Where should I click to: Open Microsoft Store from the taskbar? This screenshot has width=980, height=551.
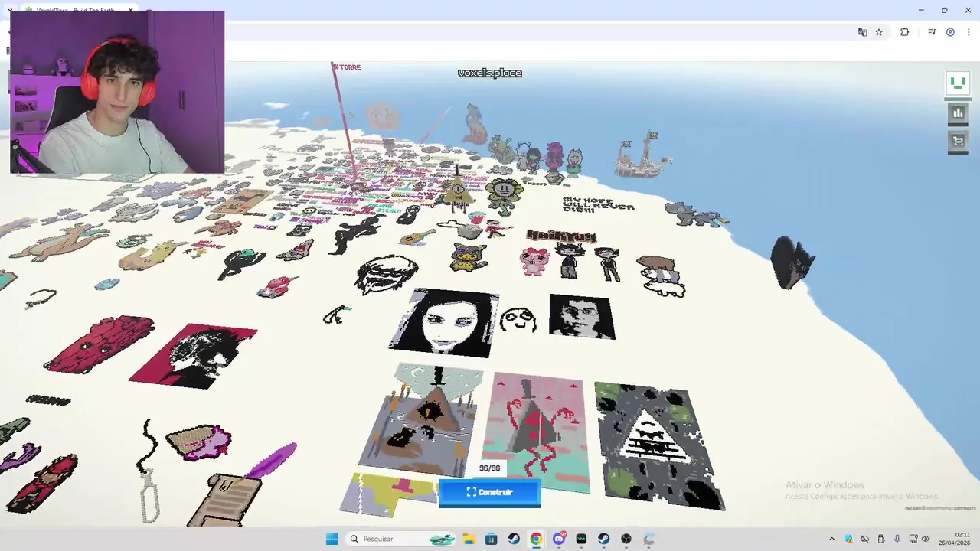click(x=491, y=539)
